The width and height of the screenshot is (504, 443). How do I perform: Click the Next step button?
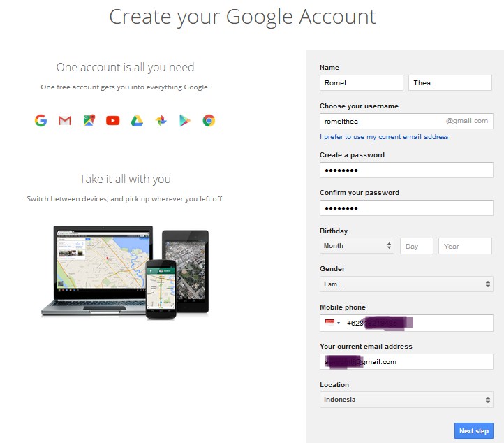pos(474,431)
